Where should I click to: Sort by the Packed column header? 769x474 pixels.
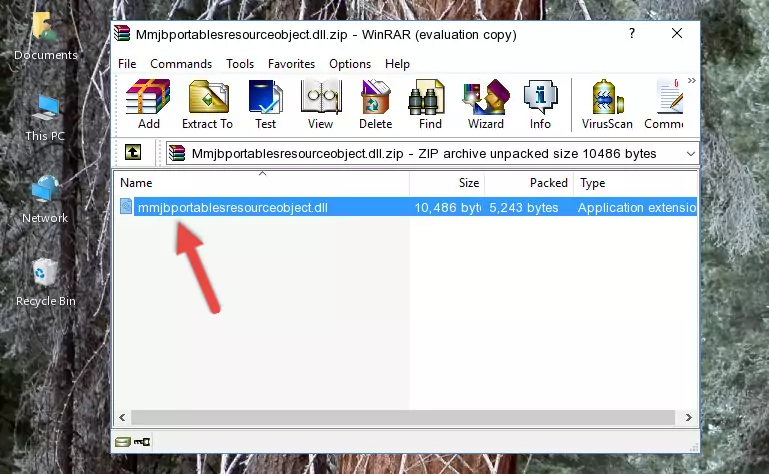[529, 183]
